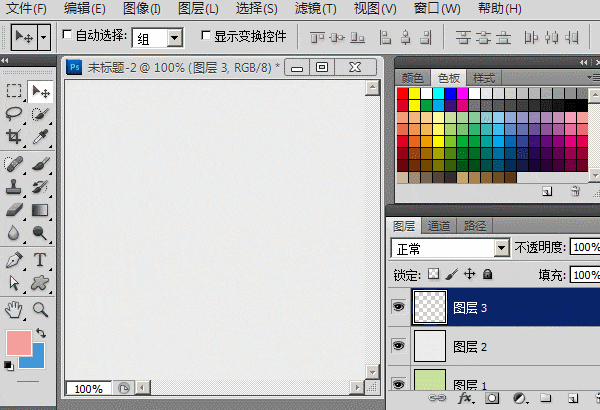Viewport: 600px width, 410px height.
Task: Select the Pen tool
Action: tap(14, 260)
